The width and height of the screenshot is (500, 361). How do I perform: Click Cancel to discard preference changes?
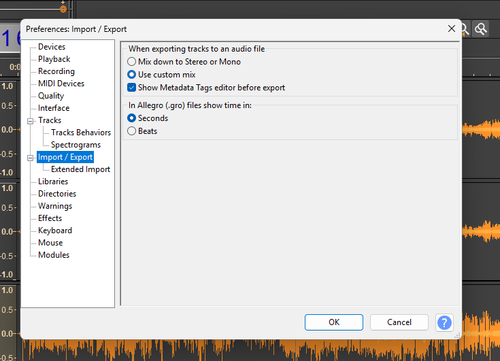(399, 322)
